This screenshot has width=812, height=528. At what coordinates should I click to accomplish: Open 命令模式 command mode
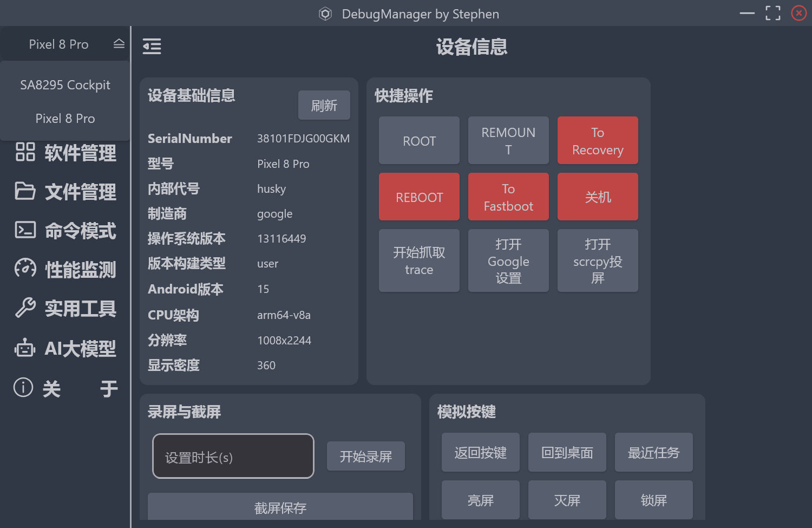click(65, 231)
